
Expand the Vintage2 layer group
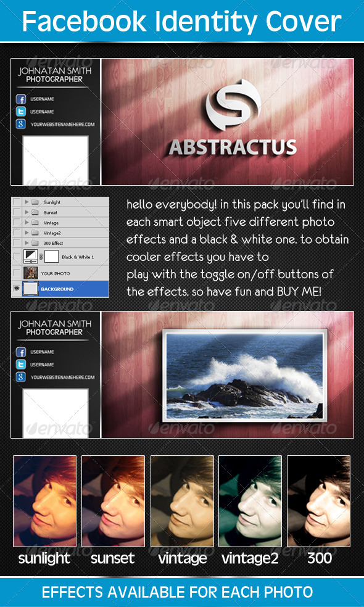tap(27, 233)
